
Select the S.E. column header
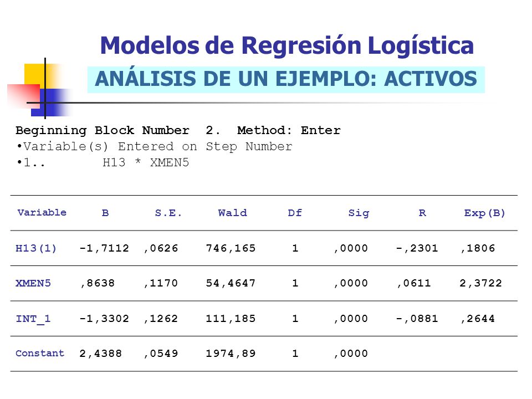click(168, 213)
